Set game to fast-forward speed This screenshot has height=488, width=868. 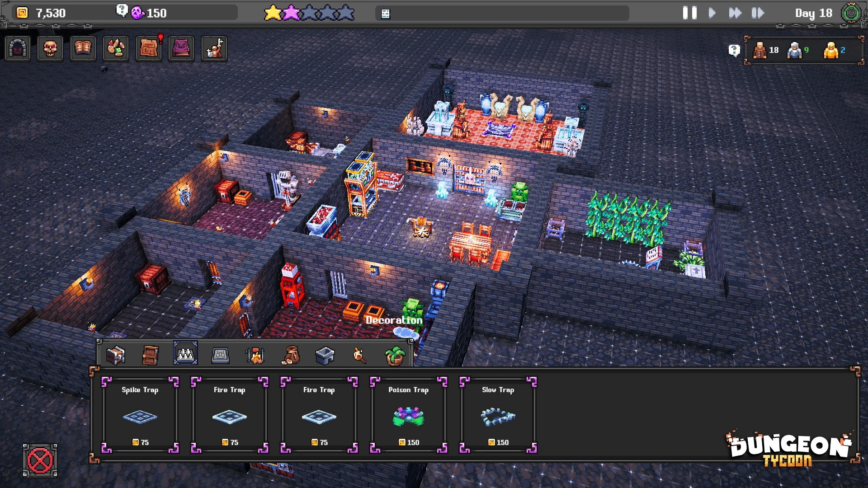(735, 13)
